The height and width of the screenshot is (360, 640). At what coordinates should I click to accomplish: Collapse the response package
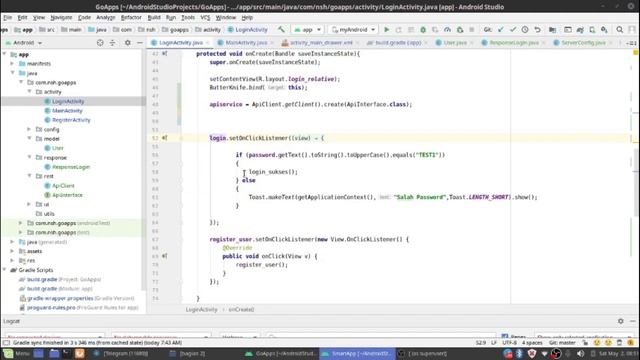coord(29,157)
